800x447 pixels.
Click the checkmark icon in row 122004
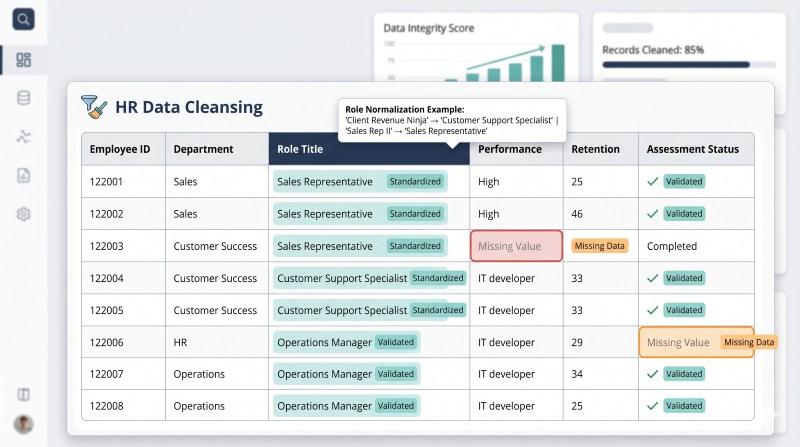coord(653,278)
